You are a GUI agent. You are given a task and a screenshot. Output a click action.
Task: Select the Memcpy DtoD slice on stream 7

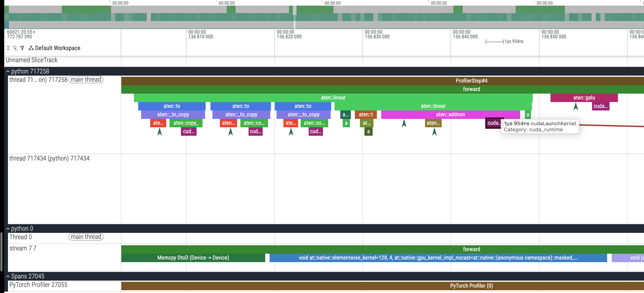click(x=193, y=257)
